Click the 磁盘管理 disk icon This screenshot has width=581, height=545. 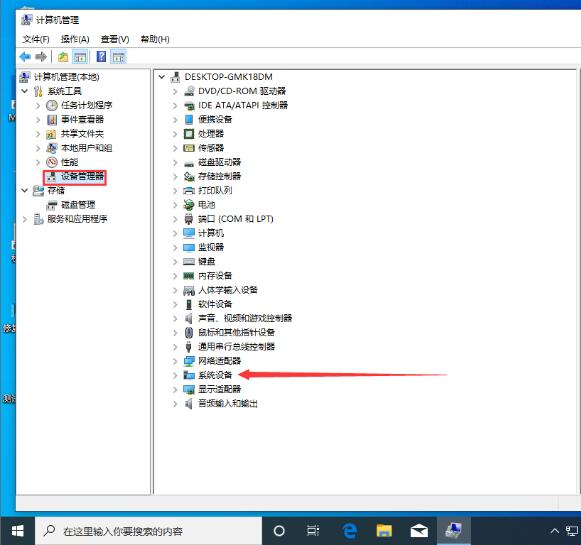[x=52, y=205]
